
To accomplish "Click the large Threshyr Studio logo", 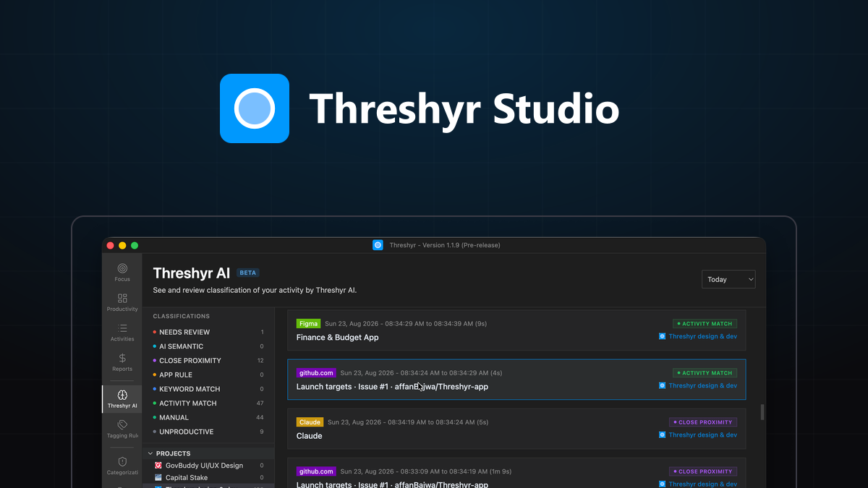I will [x=255, y=108].
